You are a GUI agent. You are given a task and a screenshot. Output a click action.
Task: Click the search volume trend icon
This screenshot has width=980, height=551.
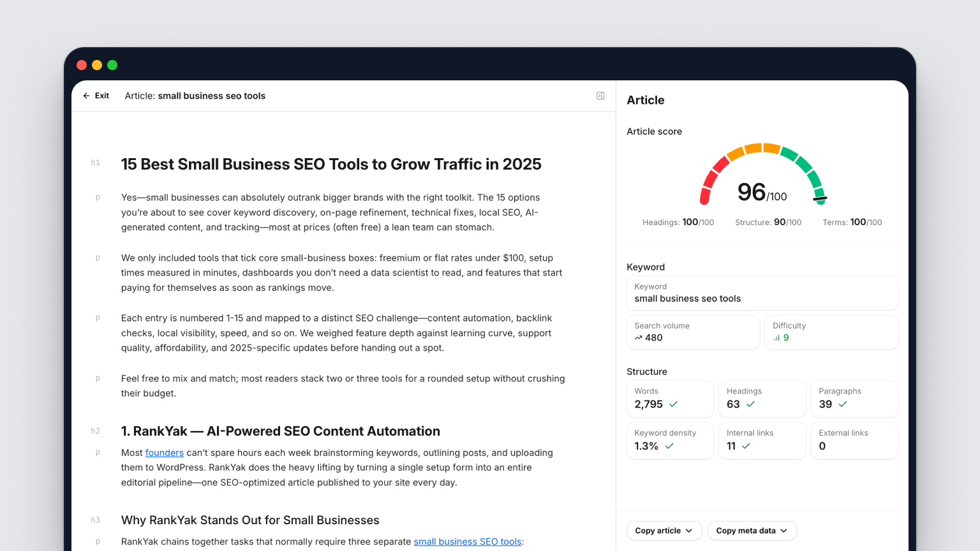638,338
